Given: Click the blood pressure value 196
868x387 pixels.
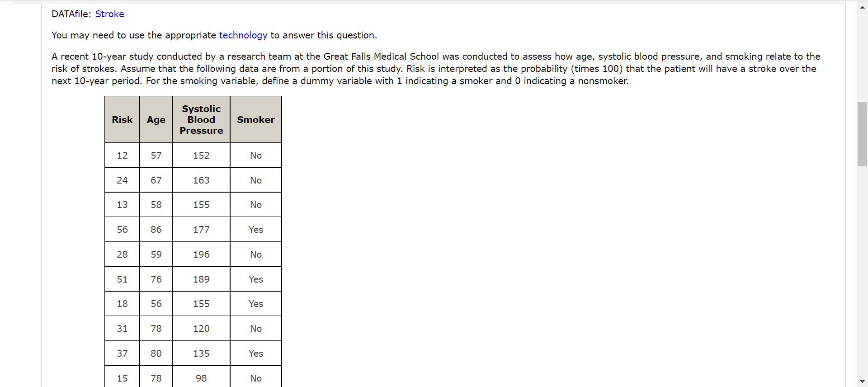Looking at the screenshot, I should [x=201, y=254].
